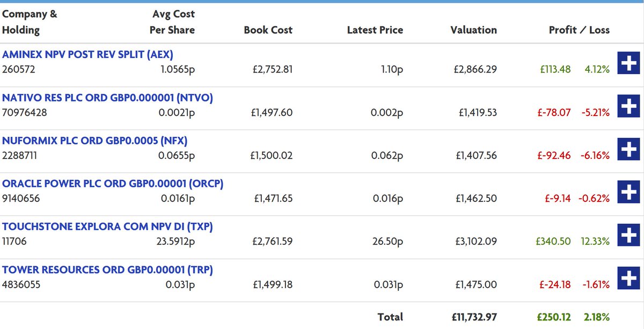
Task: Select Nuformix valuation £1,407.56
Action: [x=477, y=155]
